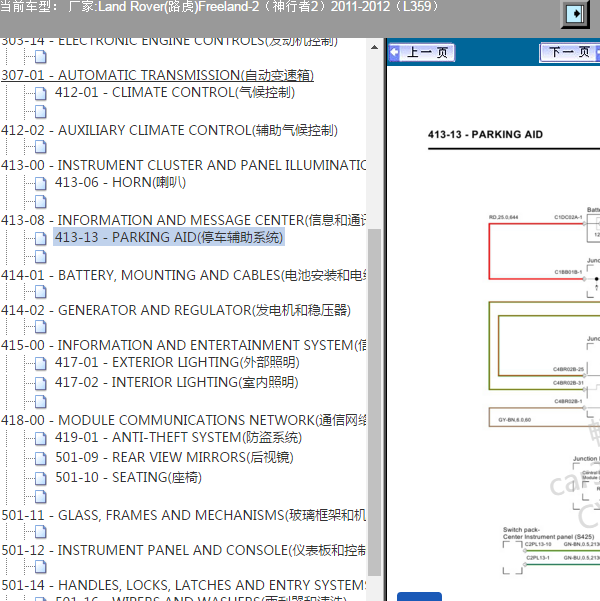
Task: Open 501-11 Glass, Frames and Mechanisms
Action: pos(183,515)
